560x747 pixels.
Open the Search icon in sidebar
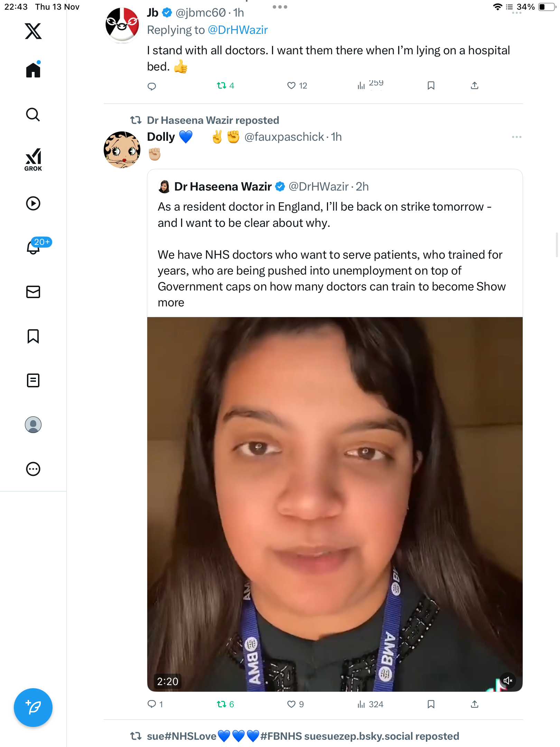click(33, 115)
